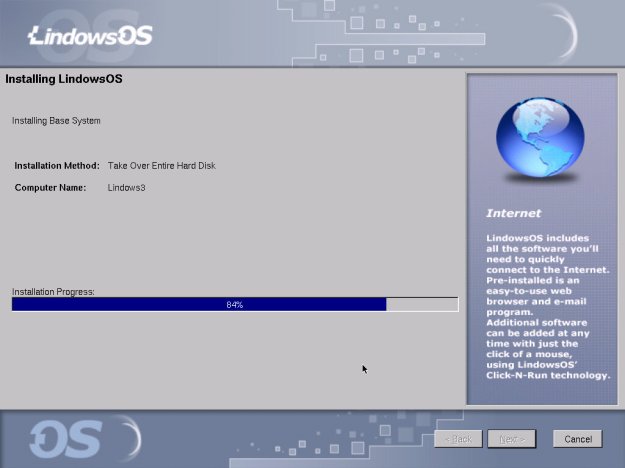Click 'Take Over Entire Hard Disk' value

pyautogui.click(x=161, y=165)
